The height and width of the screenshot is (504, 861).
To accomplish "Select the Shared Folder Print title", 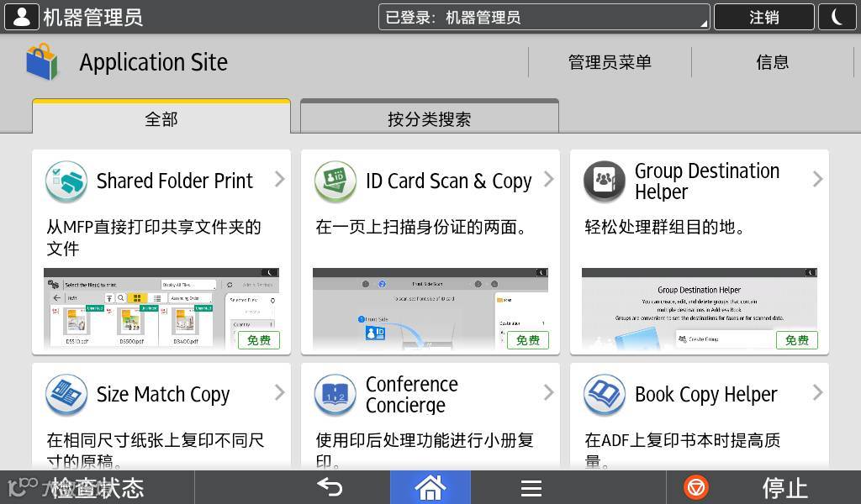I will click(175, 181).
